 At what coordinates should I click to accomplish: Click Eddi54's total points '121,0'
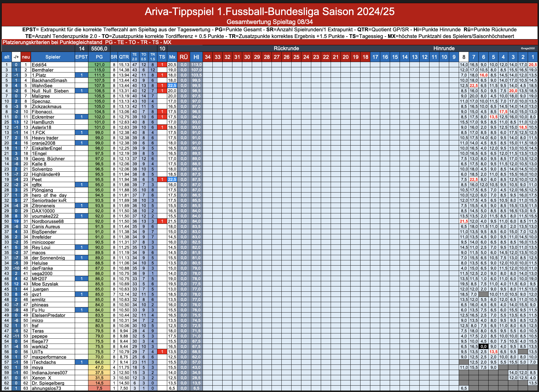(99, 65)
